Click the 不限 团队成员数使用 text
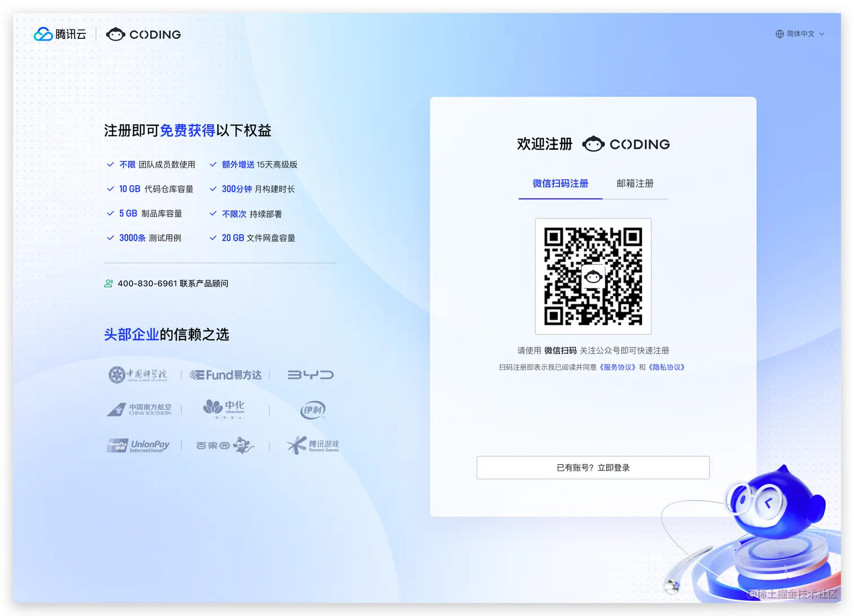 (x=157, y=164)
